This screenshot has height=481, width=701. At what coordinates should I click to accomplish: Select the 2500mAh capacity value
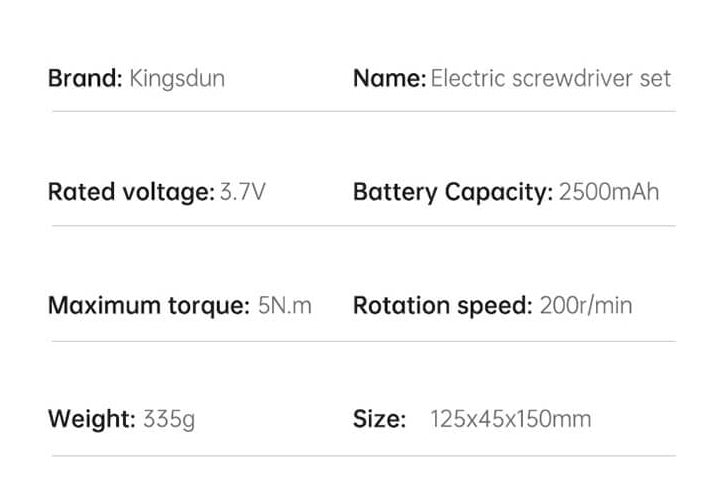[609, 192]
